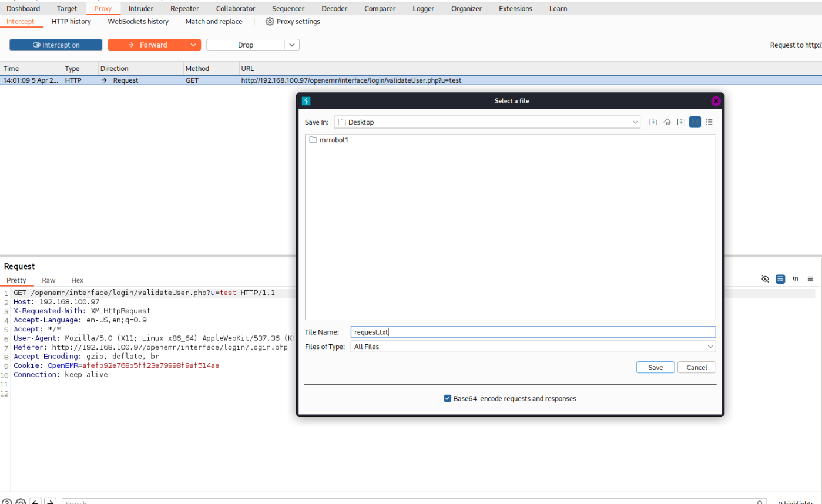
Task: Click the Connection: keep-alive header line
Action: [61, 374]
